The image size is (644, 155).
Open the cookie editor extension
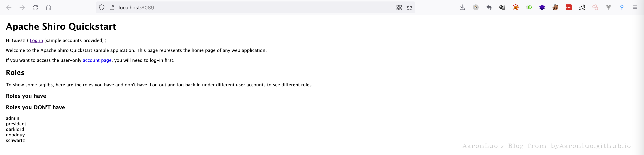pos(555,8)
